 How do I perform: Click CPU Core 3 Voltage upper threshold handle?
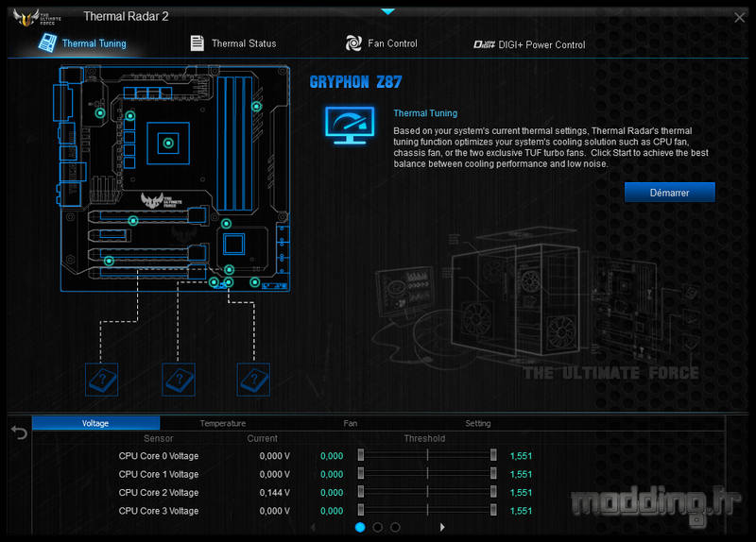coord(493,510)
